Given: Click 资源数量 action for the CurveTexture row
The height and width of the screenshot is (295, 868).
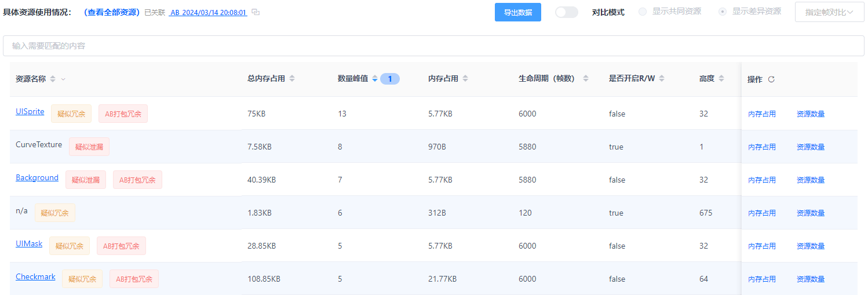Looking at the screenshot, I should coord(810,147).
